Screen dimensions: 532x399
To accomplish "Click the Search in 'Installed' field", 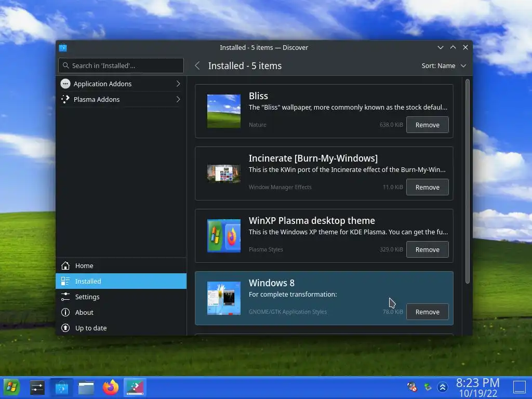I will coord(121,65).
